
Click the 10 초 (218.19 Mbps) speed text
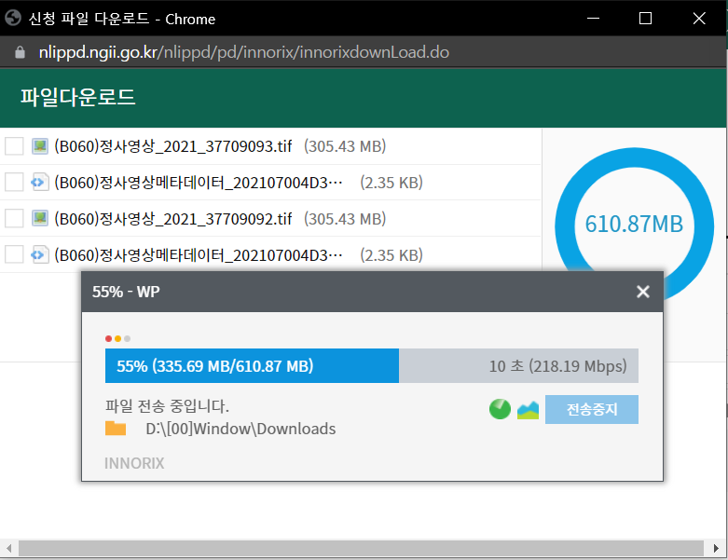coord(557,366)
